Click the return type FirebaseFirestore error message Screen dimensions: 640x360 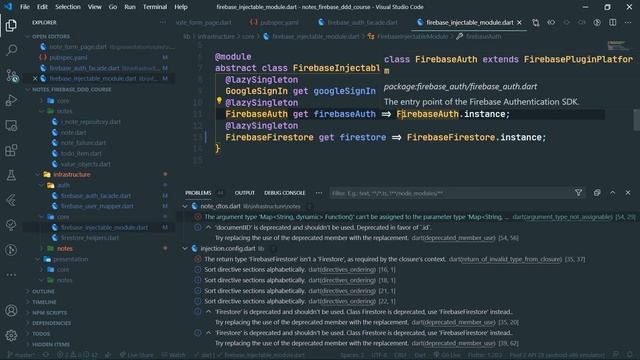point(325,259)
